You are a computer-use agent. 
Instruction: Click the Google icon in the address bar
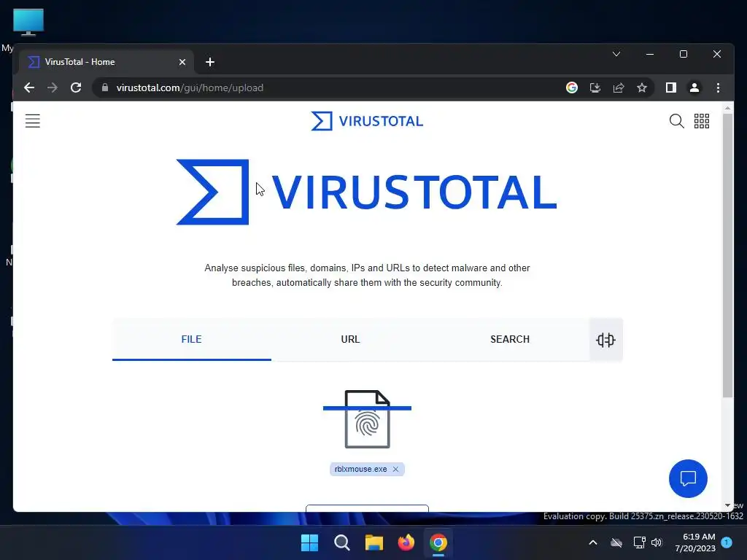(572, 87)
